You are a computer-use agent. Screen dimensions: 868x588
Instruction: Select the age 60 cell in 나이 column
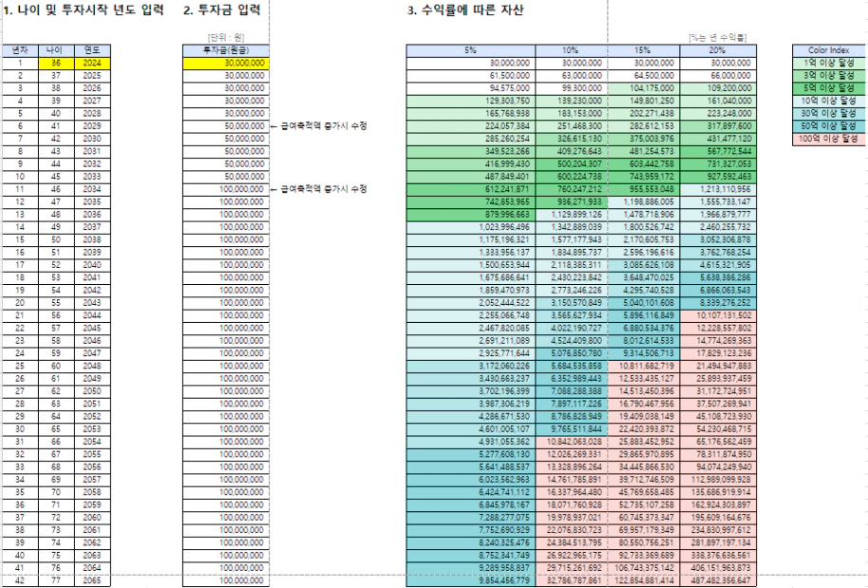[x=56, y=366]
